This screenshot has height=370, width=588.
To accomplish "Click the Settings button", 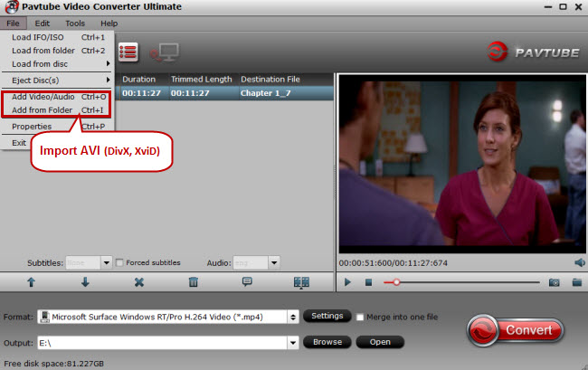I will click(327, 316).
